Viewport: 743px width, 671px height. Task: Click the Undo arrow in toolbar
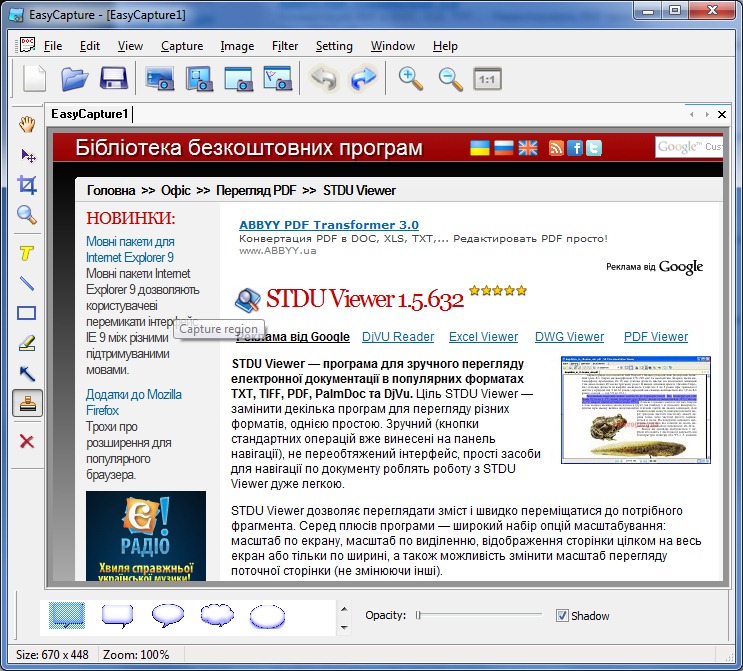coord(323,79)
